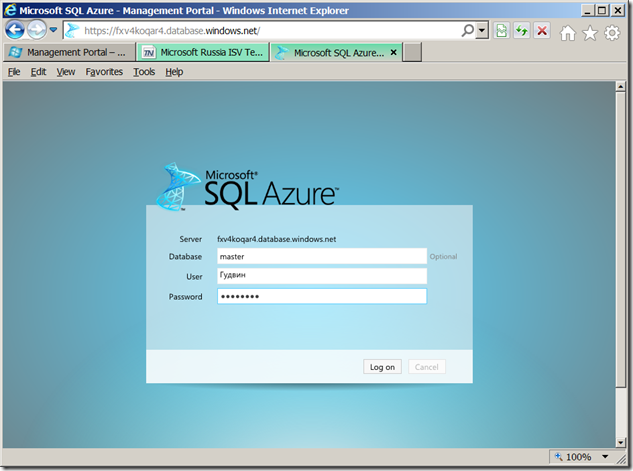Open a new blank tab
The width and height of the screenshot is (633, 471).
(x=413, y=52)
